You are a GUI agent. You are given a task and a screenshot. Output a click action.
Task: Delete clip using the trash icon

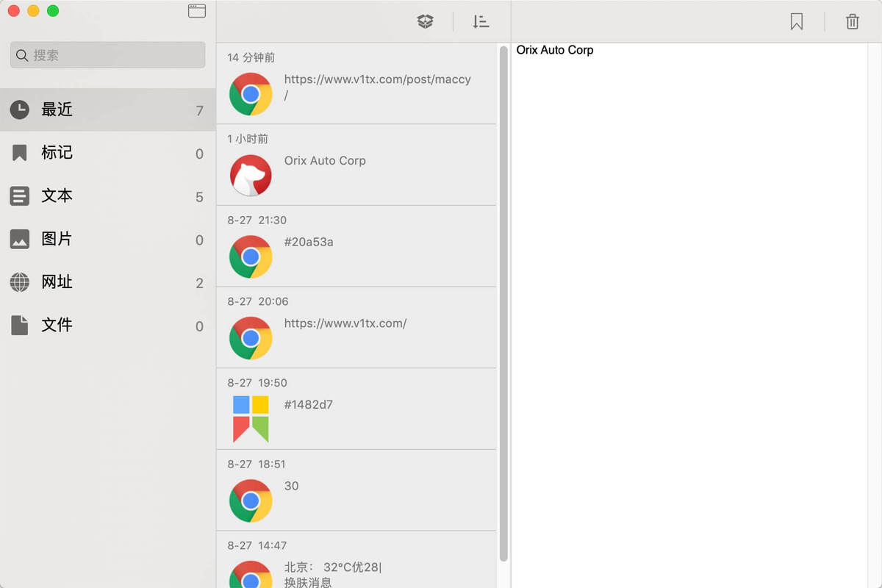[853, 22]
